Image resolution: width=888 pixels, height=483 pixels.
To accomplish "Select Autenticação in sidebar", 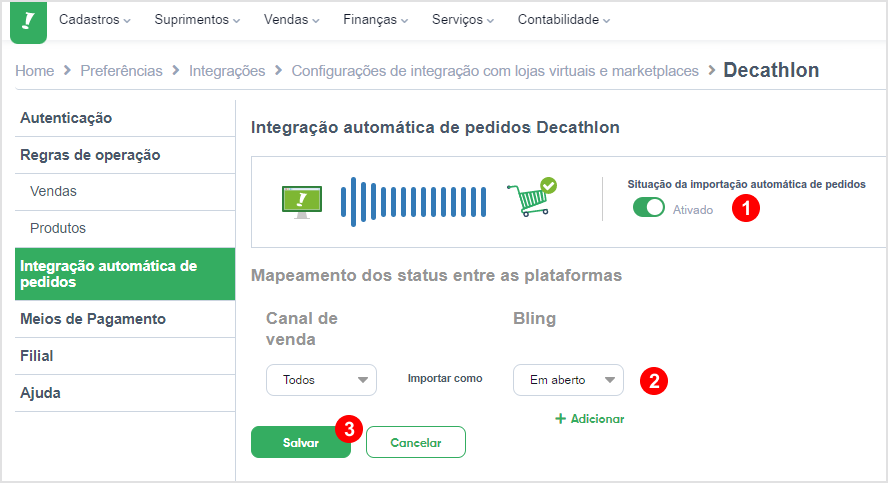I will [125, 118].
